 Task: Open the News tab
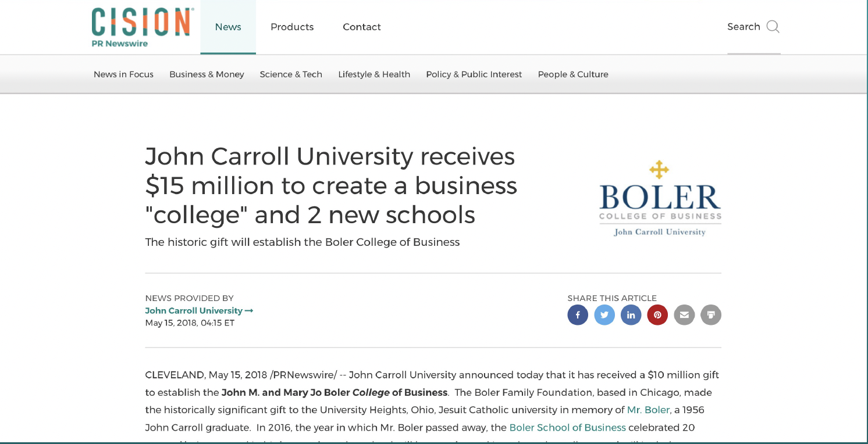pos(228,27)
